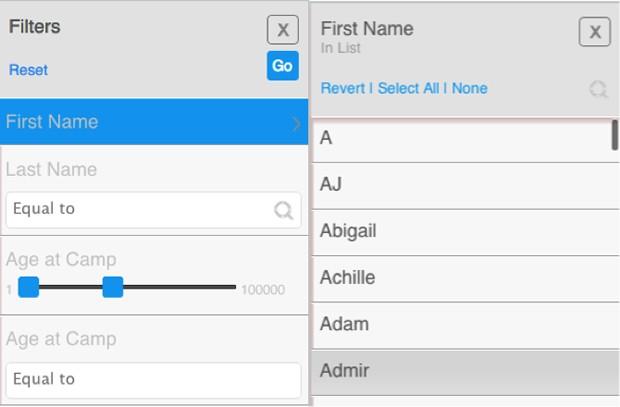The height and width of the screenshot is (407, 620).
Task: Close the First Name list panel
Action: [x=595, y=32]
